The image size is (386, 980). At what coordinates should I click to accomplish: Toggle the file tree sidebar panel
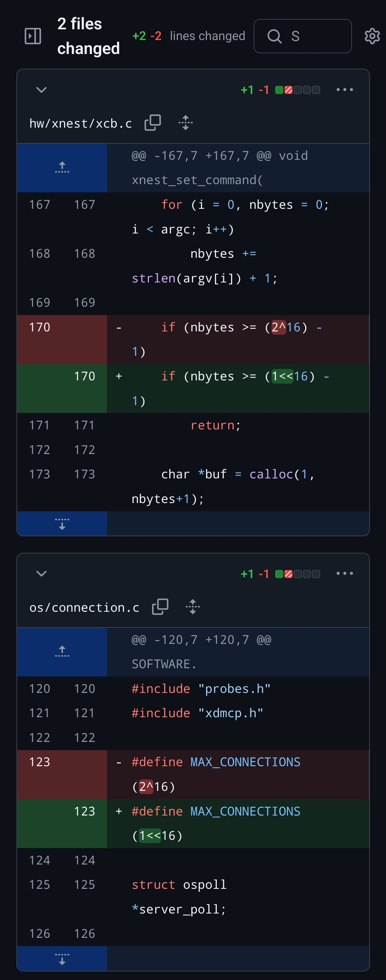tap(33, 36)
